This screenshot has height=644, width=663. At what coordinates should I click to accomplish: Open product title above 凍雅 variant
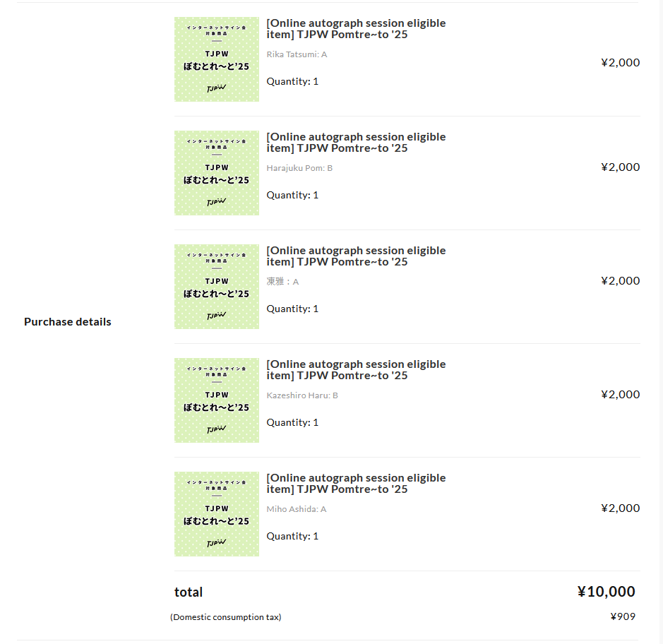tap(356, 256)
